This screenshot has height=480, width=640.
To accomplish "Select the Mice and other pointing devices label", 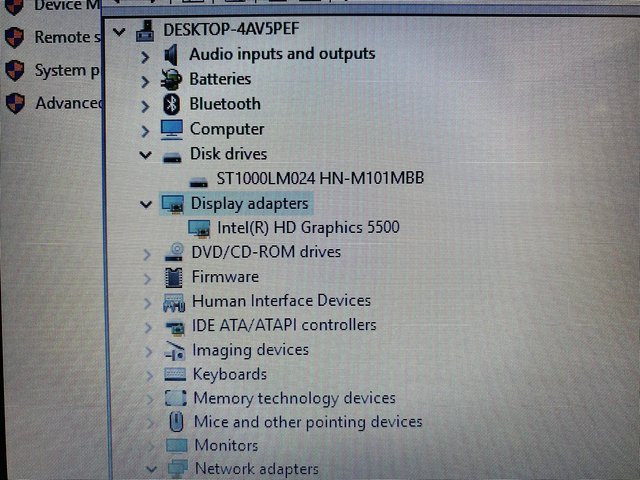I will (x=308, y=422).
